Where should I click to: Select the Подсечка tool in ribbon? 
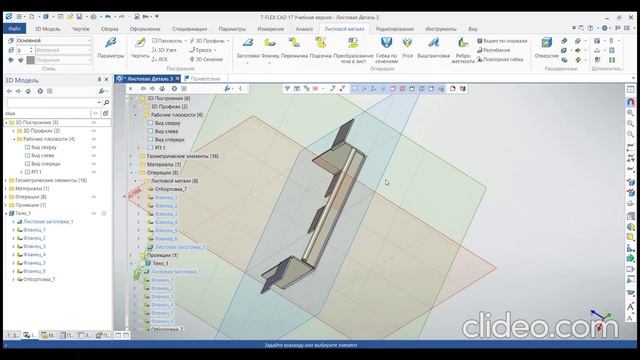320,48
